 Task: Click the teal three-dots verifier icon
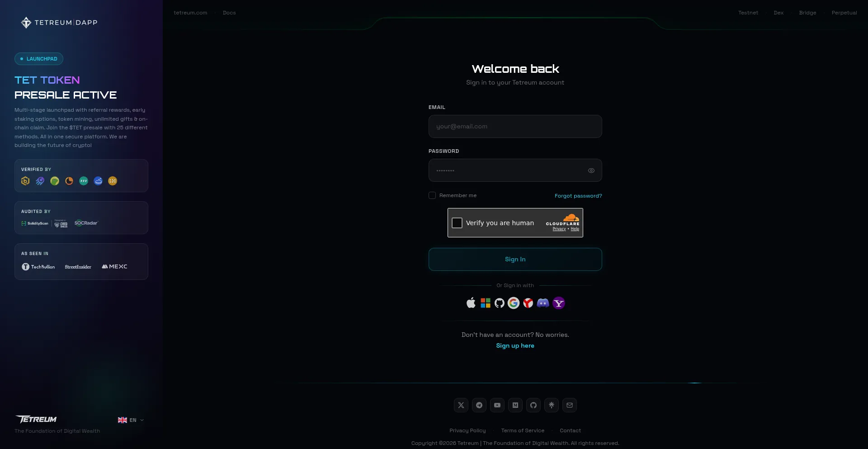(x=84, y=181)
